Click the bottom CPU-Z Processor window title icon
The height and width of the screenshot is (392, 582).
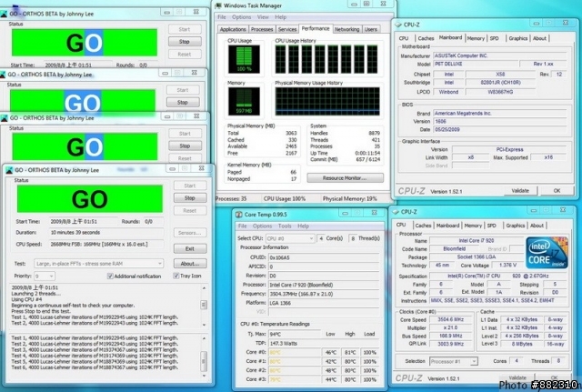396,212
